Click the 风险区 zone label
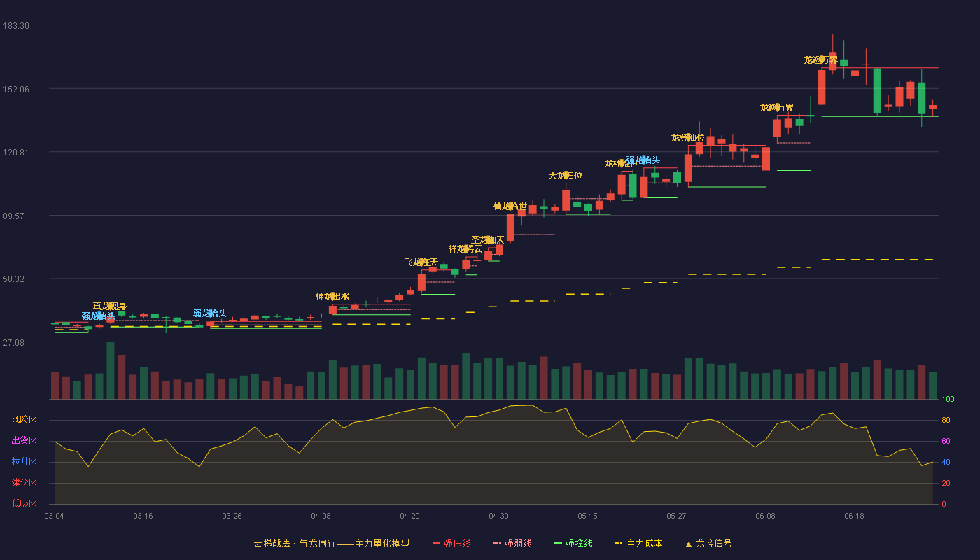 24,420
